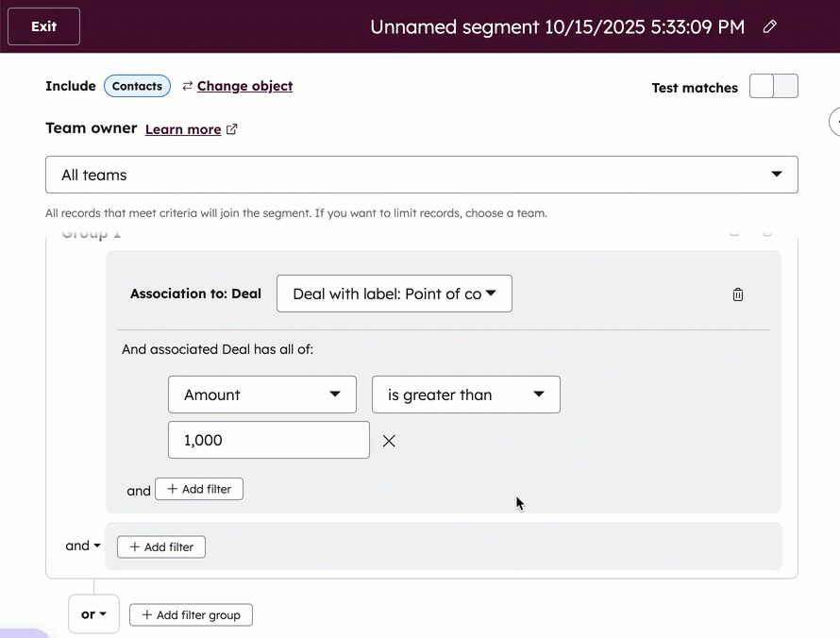
Task: Click Add filter in the group-level row
Action: [x=161, y=547]
